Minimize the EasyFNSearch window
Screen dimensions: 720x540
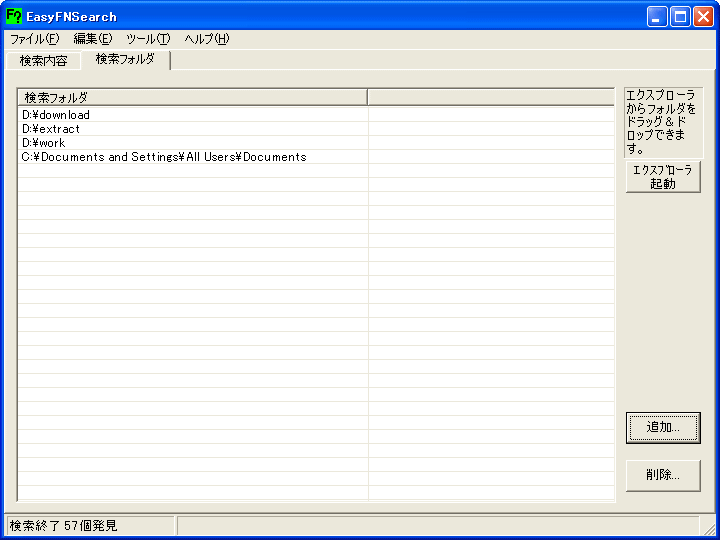click(x=657, y=16)
